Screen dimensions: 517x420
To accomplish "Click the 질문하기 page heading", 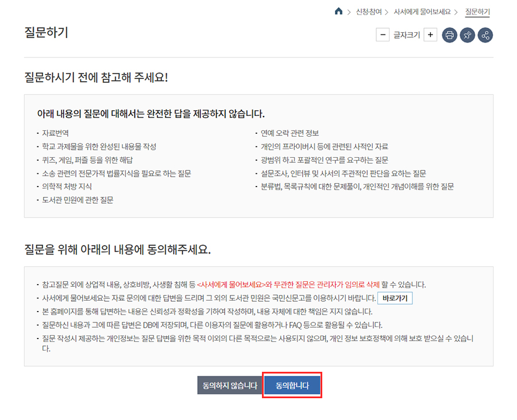I will (46, 32).
